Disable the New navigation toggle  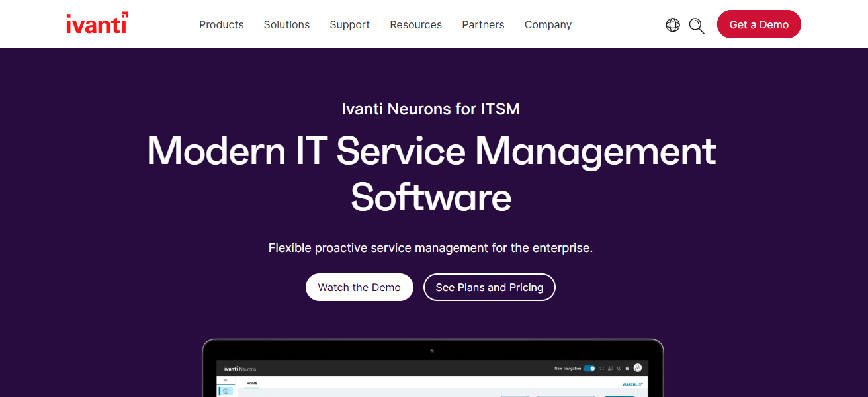click(x=589, y=368)
